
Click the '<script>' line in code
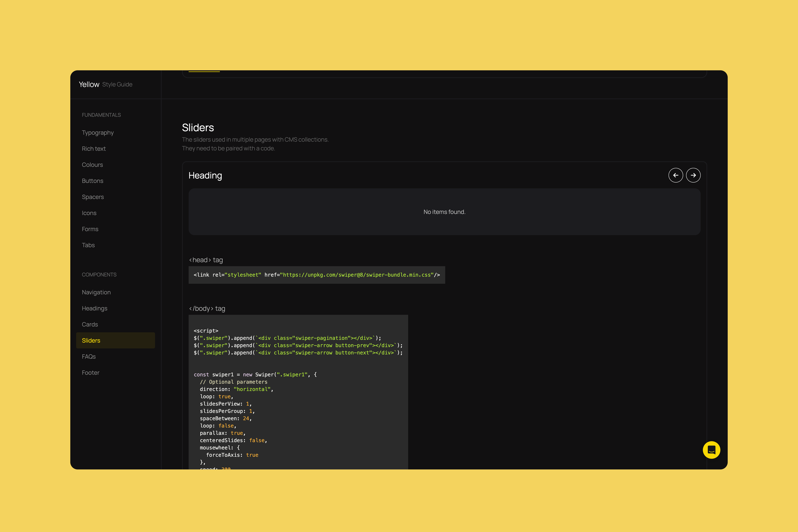206,331
